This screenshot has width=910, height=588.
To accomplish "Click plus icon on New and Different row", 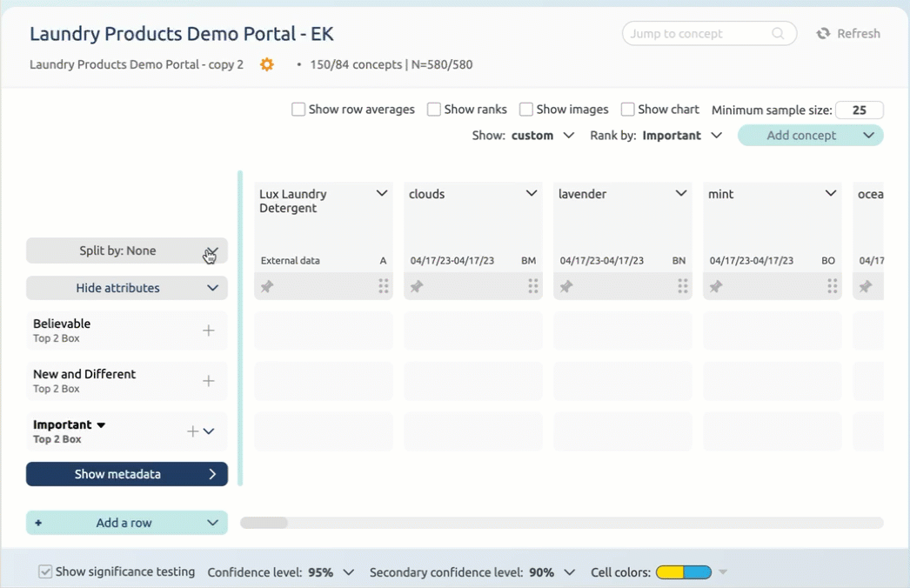I will (x=209, y=381).
